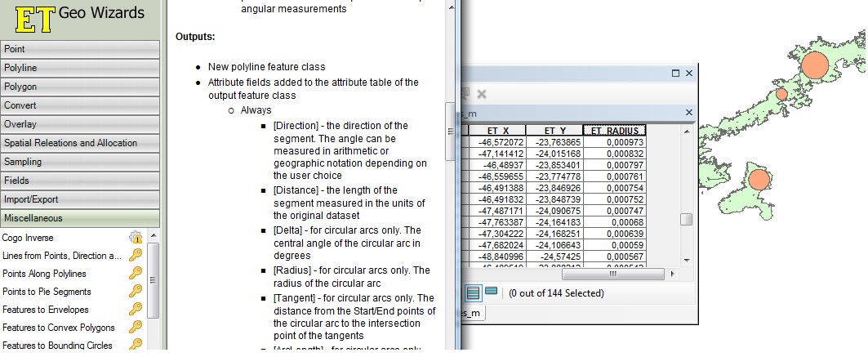868x357 pixels.
Task: Click the '(0 out of 144 Selected)' status text
Action: pyautogui.click(x=556, y=292)
